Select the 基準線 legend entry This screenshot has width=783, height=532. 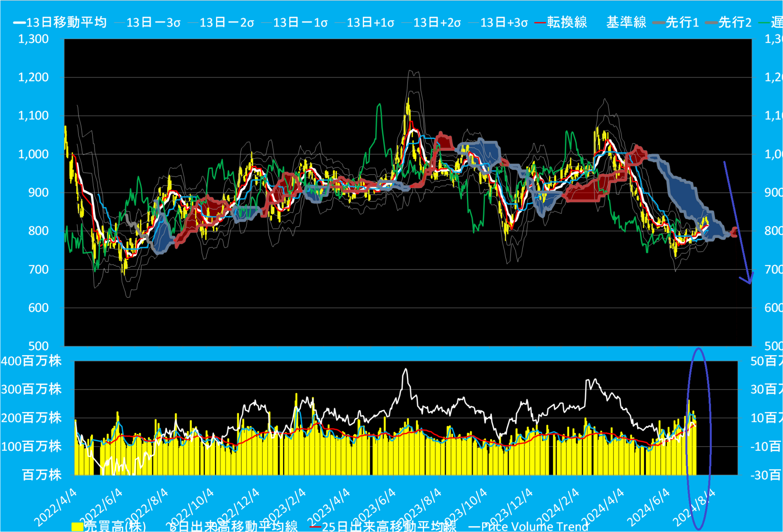point(626,22)
